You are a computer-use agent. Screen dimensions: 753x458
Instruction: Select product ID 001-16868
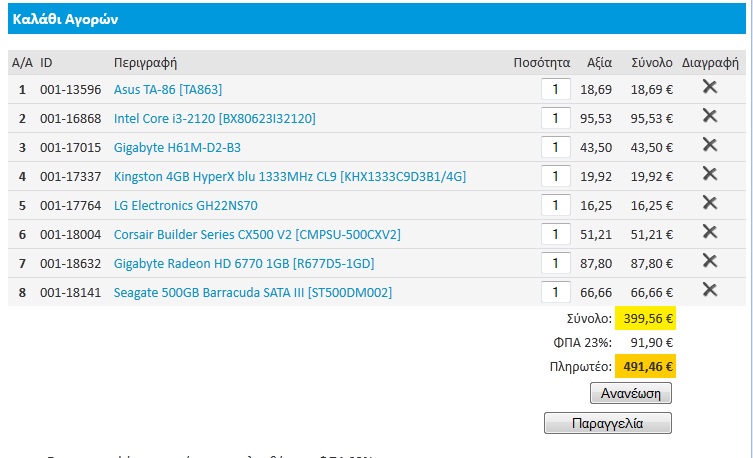coord(71,119)
